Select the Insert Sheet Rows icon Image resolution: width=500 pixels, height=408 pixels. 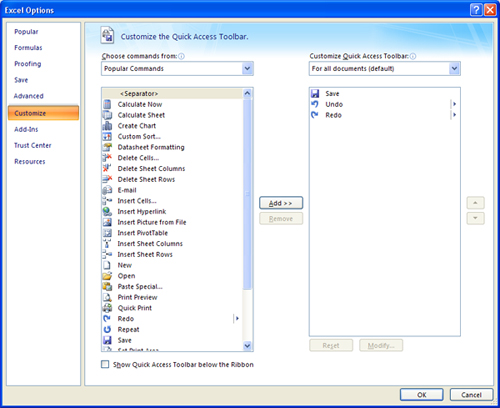click(x=107, y=254)
